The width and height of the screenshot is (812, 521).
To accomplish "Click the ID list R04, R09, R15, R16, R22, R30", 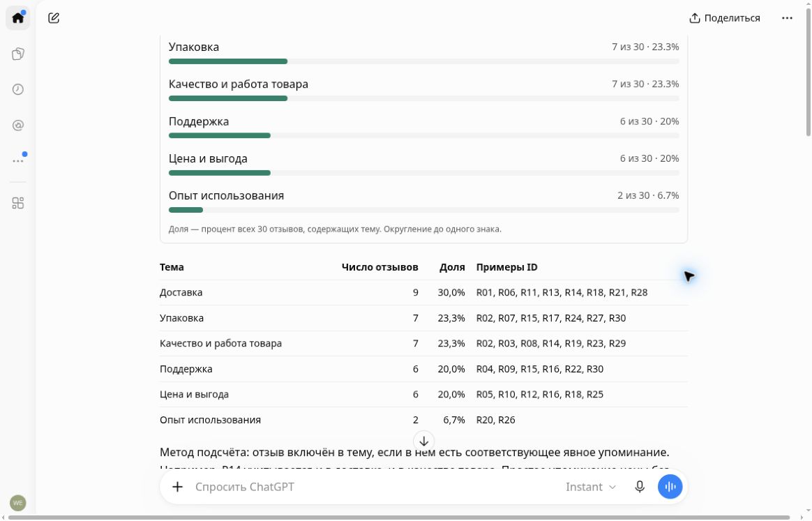I will 540,369.
